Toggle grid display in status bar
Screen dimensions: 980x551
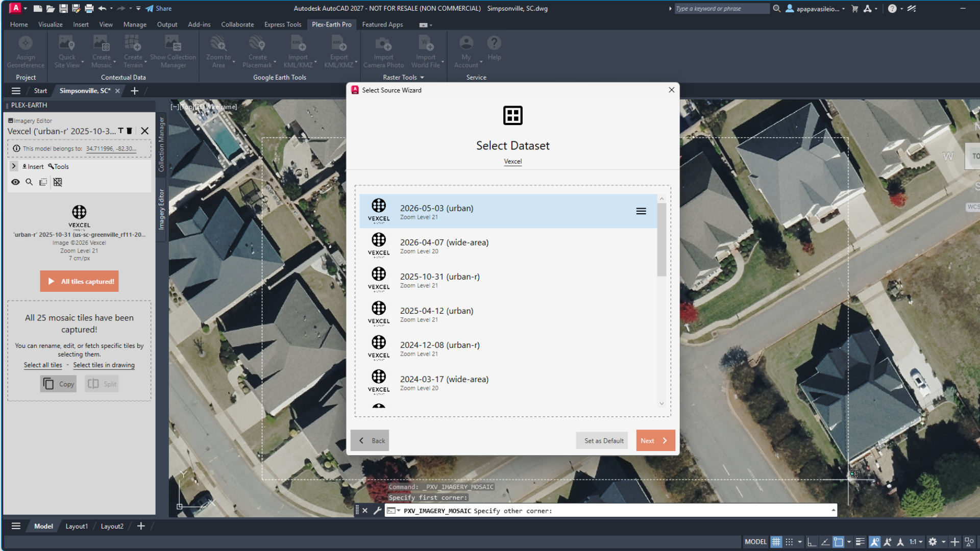pyautogui.click(x=776, y=542)
